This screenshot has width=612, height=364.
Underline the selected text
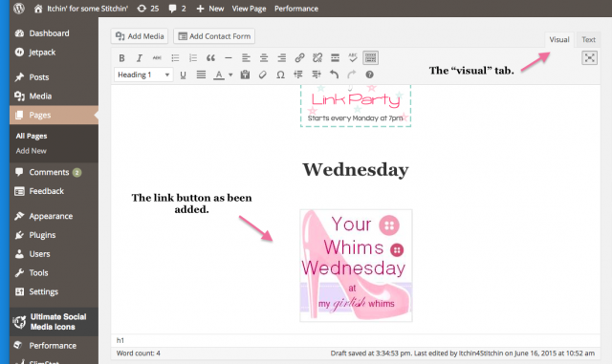point(183,75)
